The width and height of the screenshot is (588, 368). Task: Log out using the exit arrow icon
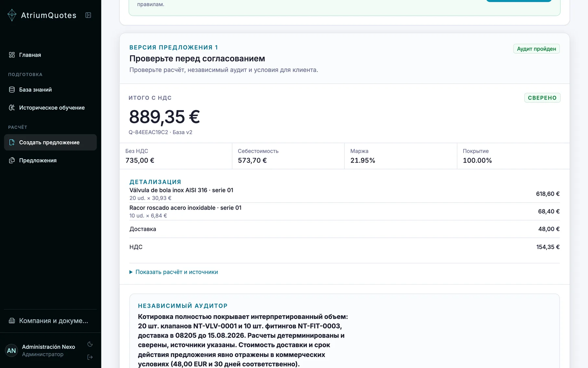pyautogui.click(x=90, y=357)
